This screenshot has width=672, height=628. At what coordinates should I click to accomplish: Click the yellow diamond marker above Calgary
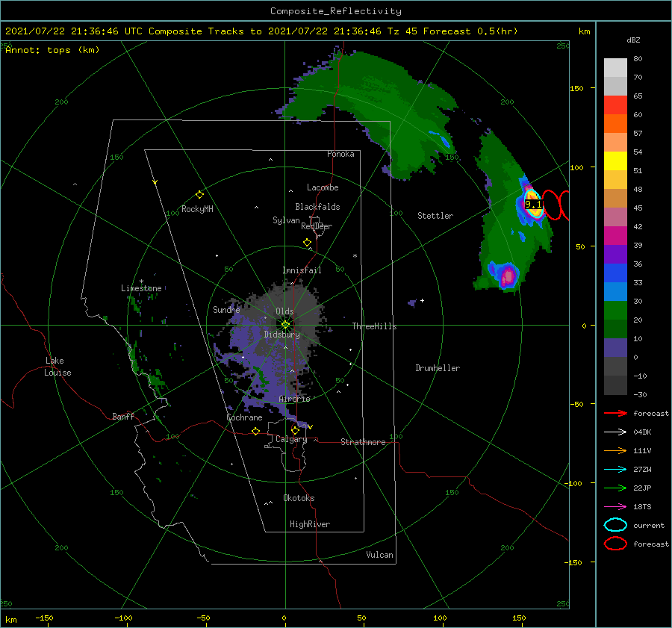click(x=295, y=430)
